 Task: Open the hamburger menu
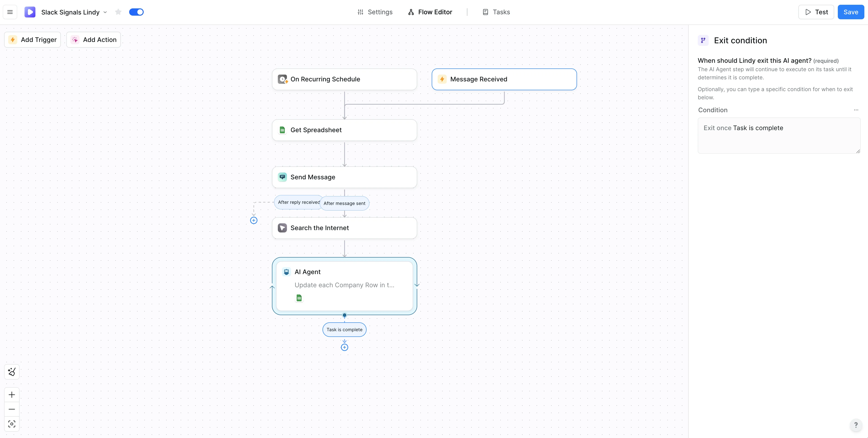point(10,12)
